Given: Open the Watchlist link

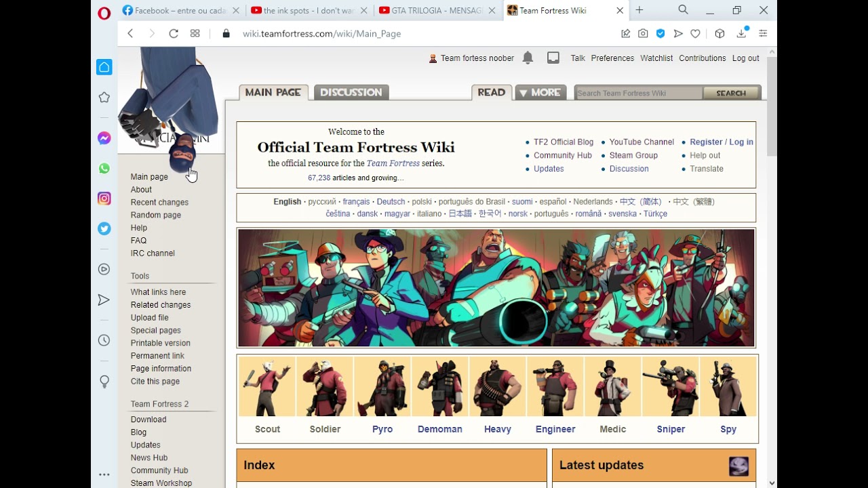Looking at the screenshot, I should click(656, 58).
